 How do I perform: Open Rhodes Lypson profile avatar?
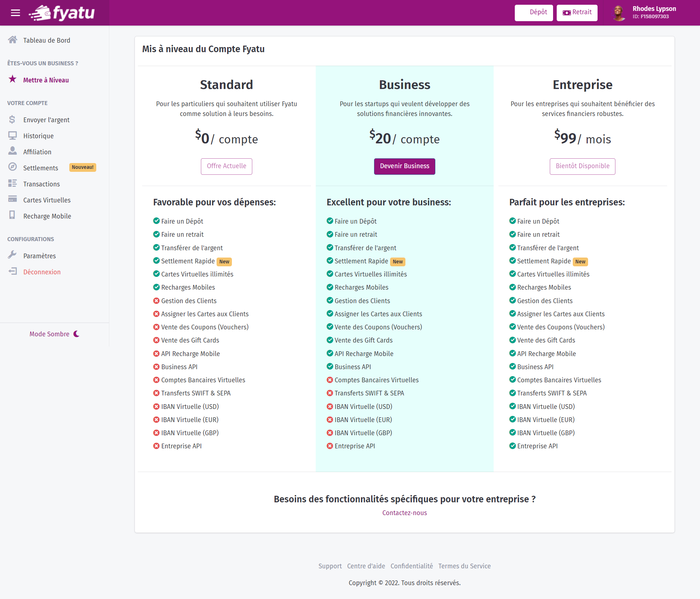click(x=618, y=13)
